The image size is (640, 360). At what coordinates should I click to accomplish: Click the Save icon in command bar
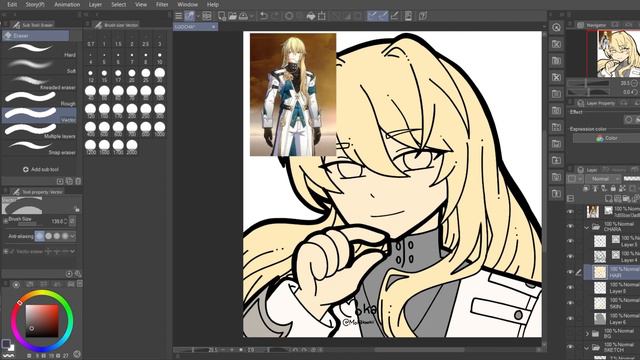coord(243,16)
